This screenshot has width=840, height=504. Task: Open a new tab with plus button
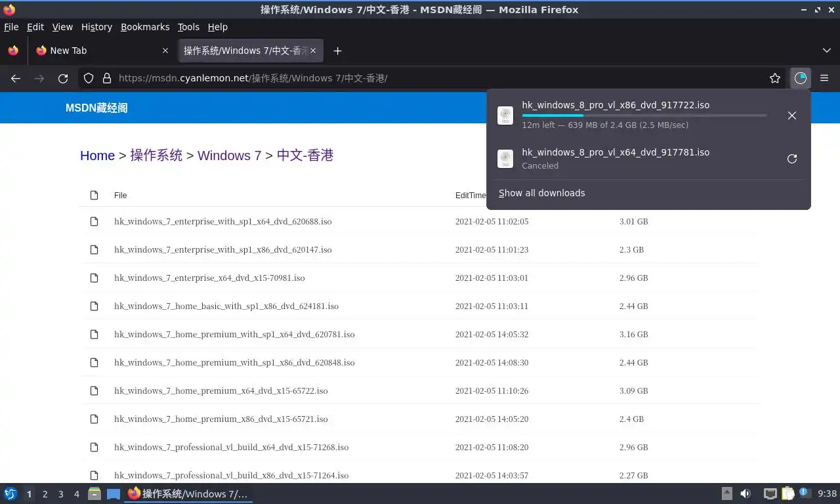click(x=337, y=51)
